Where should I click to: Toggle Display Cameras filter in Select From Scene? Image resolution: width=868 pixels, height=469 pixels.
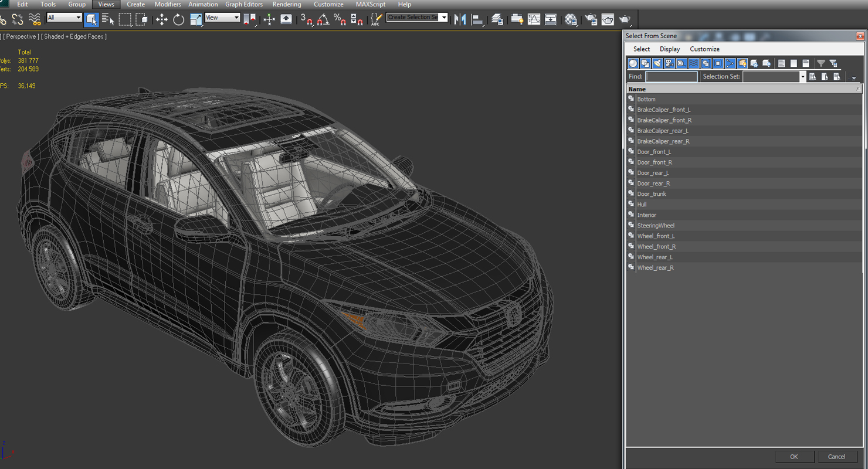click(x=669, y=63)
